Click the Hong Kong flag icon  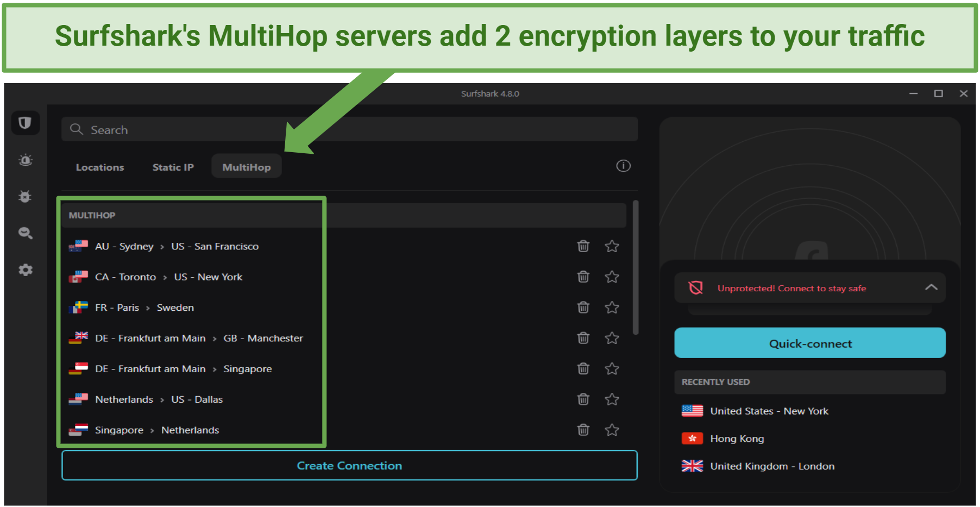692,438
